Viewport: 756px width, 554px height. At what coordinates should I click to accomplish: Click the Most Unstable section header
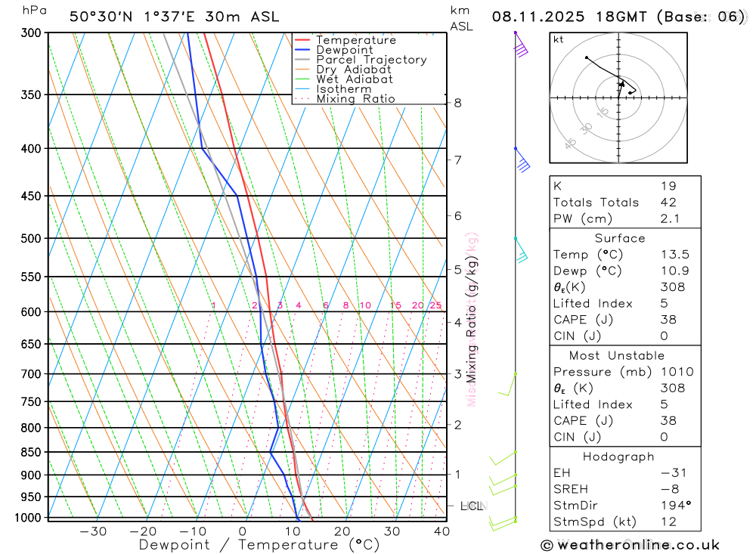coord(617,356)
